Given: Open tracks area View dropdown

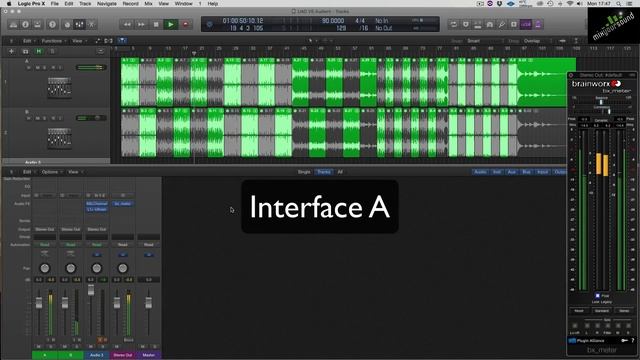Looking at the screenshot, I should click(x=79, y=41).
